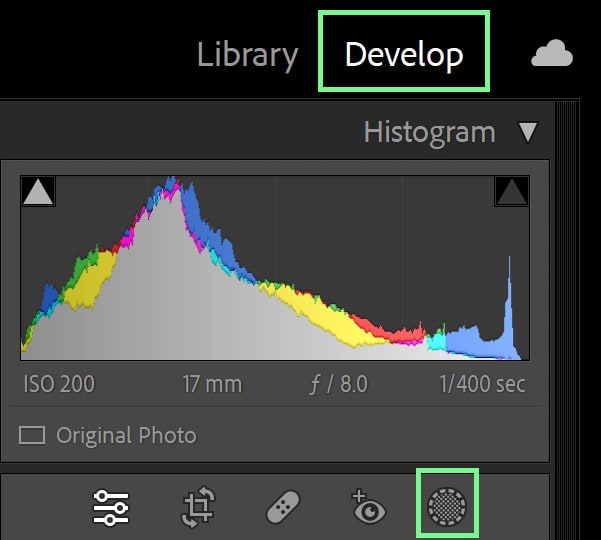This screenshot has width=601, height=540.
Task: Collapse the Histogram panel triangle
Action: [x=528, y=133]
